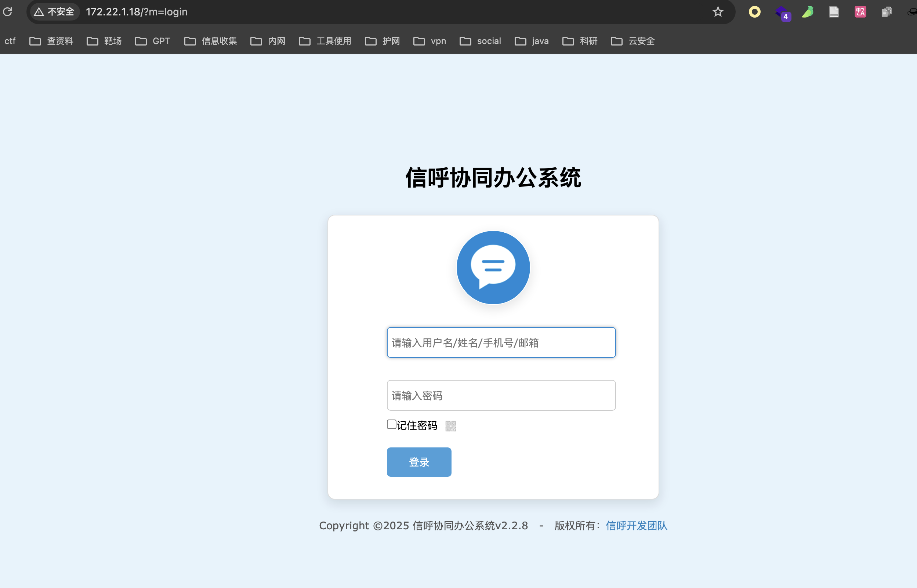Screen dimensions: 917x588
Task: Click the 请输入密码 password field
Action: pyautogui.click(x=501, y=395)
